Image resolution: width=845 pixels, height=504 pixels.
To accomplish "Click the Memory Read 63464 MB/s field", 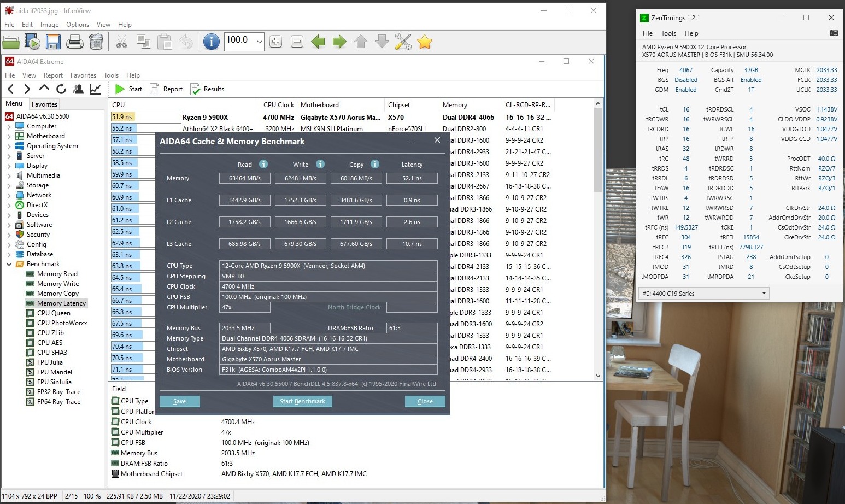I will click(245, 178).
